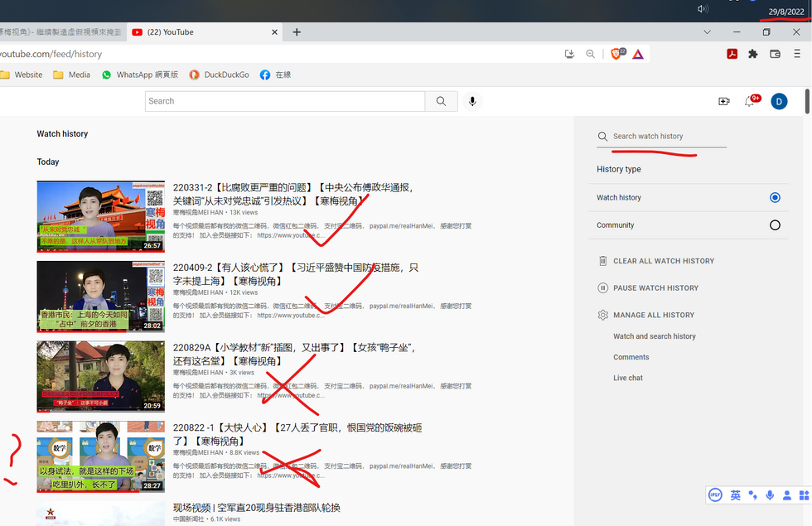Open video title 220829A【小学教材"新"插图
Screen dimensions: 812x526
point(295,355)
